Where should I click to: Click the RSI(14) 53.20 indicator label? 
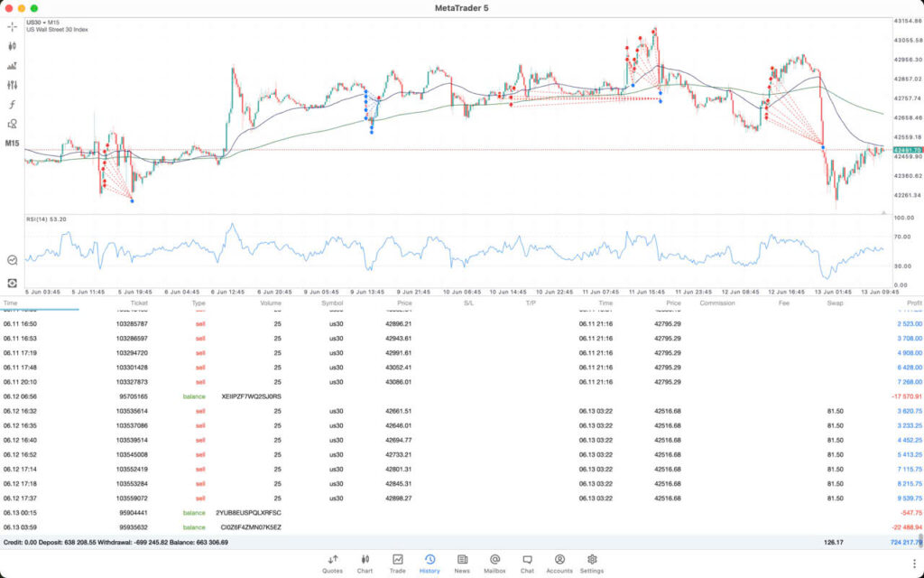tap(46, 219)
